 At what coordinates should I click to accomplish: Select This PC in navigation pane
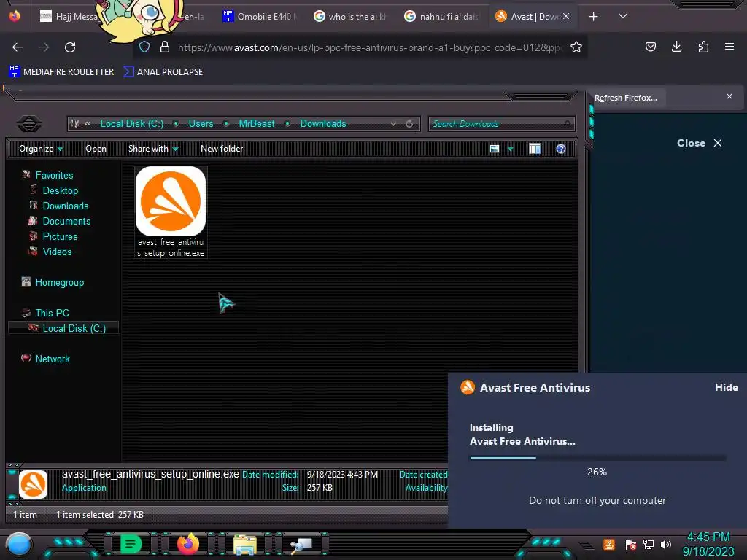(x=52, y=313)
